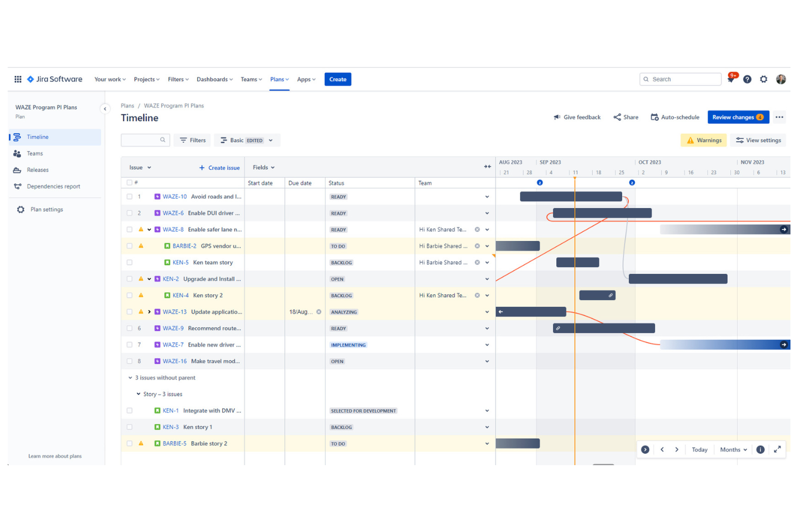The image size is (798, 532).
Task: Open the notifications bell
Action: pos(731,79)
